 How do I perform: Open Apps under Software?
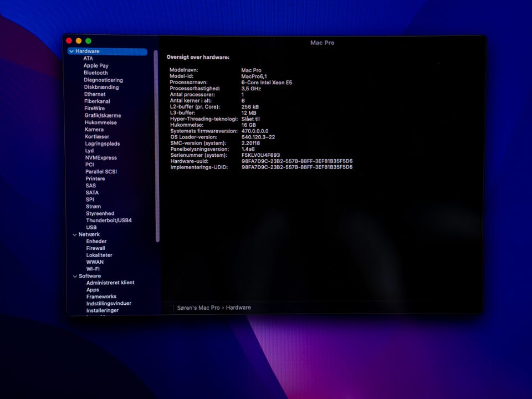pos(93,290)
